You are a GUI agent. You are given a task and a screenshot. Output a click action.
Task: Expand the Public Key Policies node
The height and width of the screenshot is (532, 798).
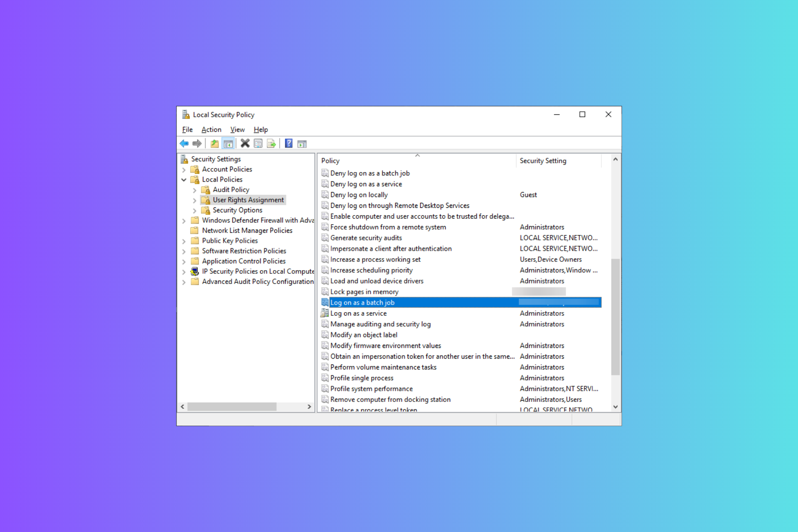pyautogui.click(x=184, y=241)
